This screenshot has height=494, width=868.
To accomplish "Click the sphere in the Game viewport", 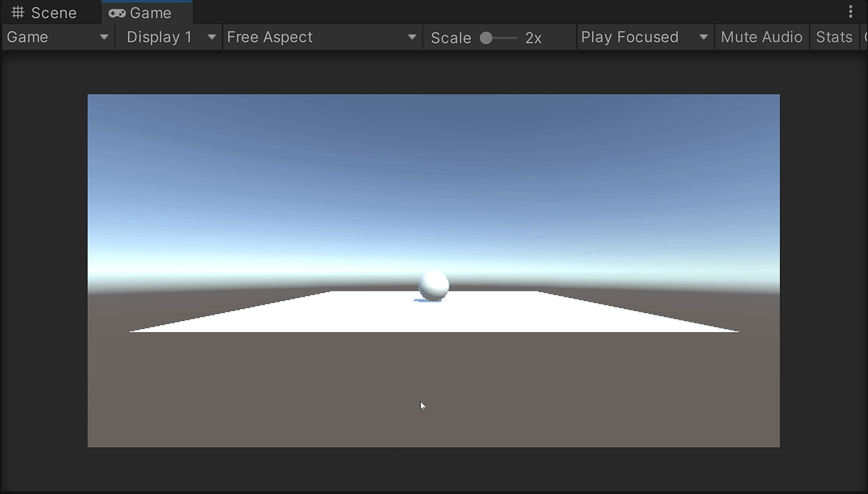I will pos(433,285).
